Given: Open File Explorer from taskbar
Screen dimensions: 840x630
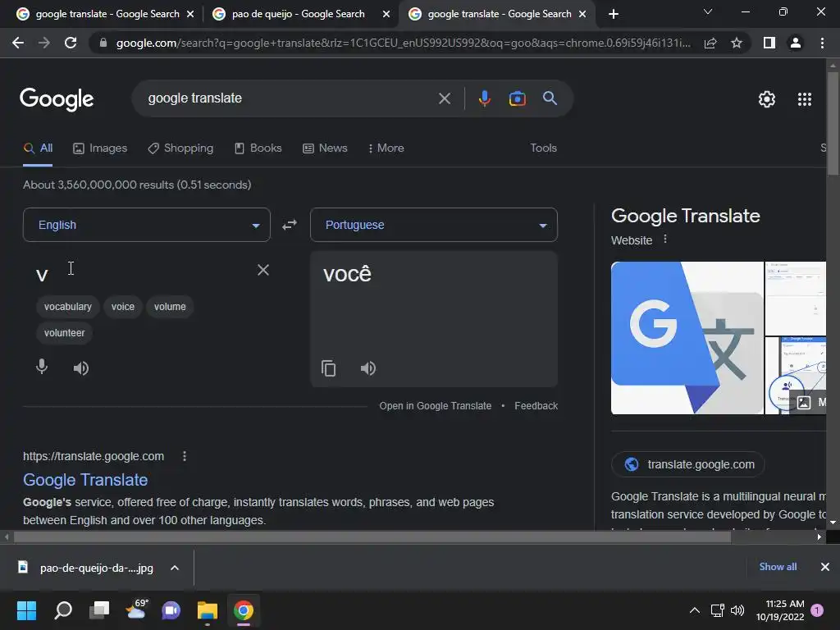Looking at the screenshot, I should click(208, 610).
